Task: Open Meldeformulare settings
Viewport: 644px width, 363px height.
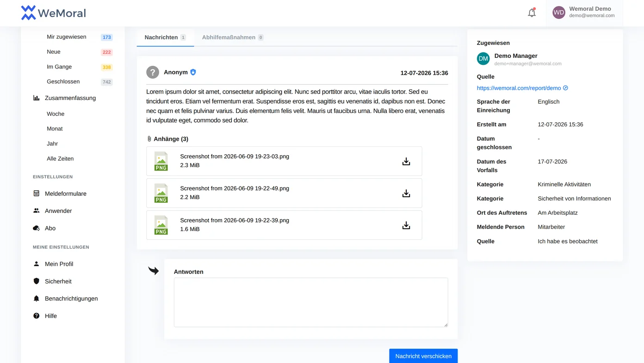Action: 66,194
